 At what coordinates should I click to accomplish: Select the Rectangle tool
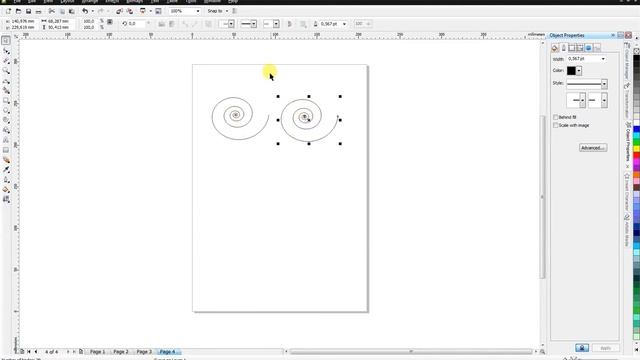click(x=6, y=100)
